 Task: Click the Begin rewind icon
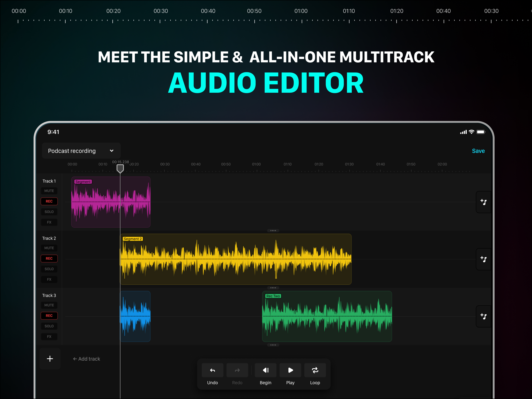click(266, 370)
